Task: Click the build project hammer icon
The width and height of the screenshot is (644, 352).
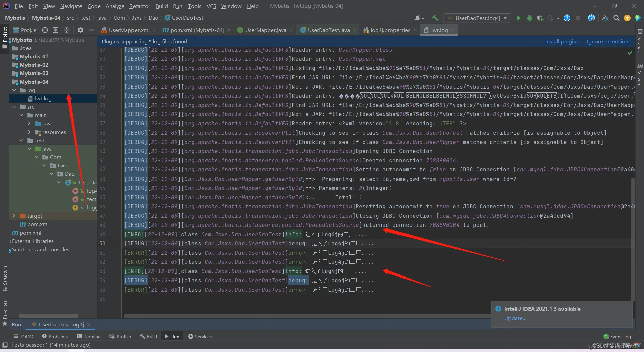Action: coord(435,18)
